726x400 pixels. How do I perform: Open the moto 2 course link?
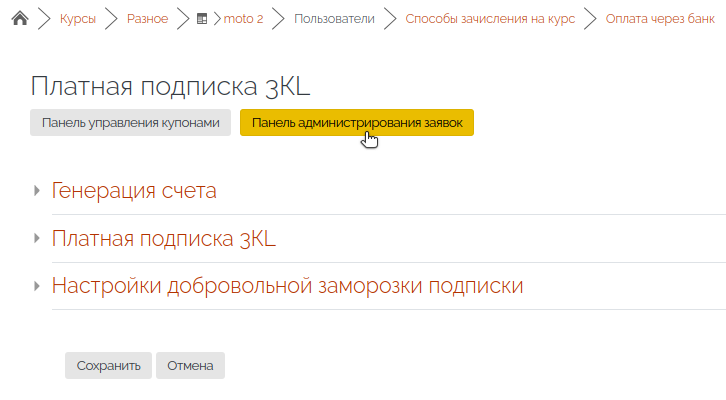tap(243, 19)
